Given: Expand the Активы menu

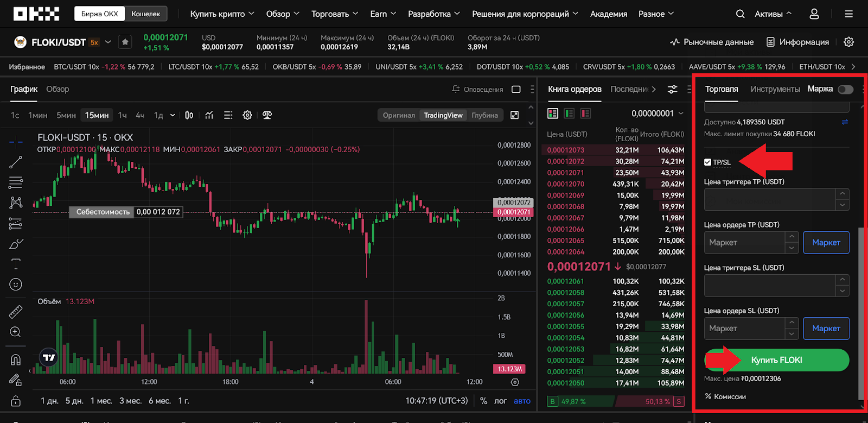Looking at the screenshot, I should pyautogui.click(x=773, y=14).
